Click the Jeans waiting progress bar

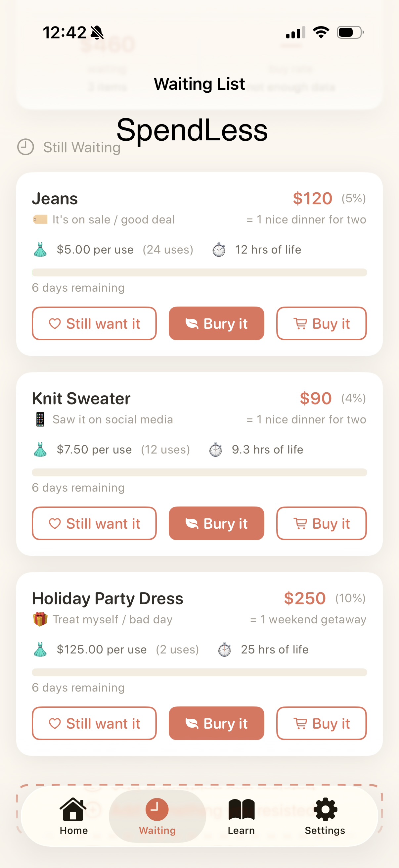pyautogui.click(x=199, y=272)
